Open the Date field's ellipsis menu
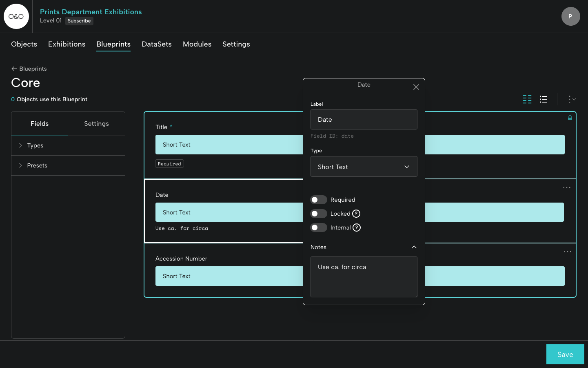Image resolution: width=588 pixels, height=368 pixels. (566, 187)
